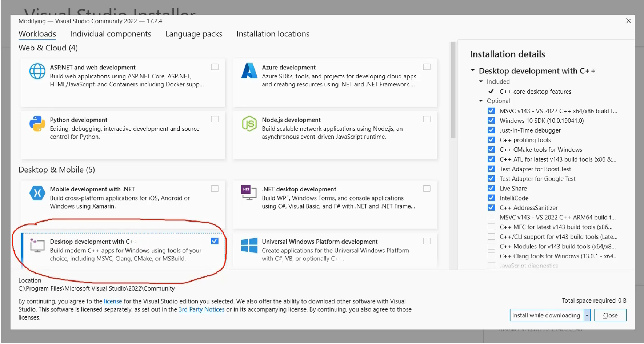Click the Close button

coord(610,315)
